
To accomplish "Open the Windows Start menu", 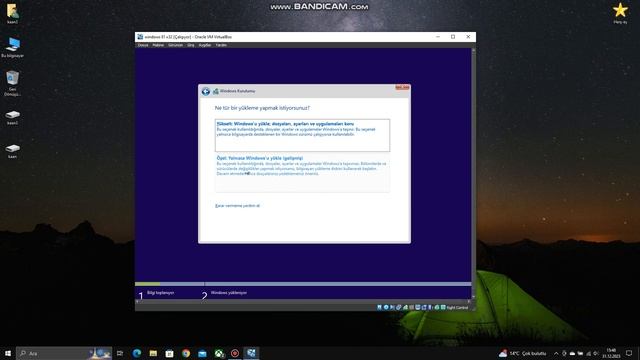I will [x=8, y=353].
